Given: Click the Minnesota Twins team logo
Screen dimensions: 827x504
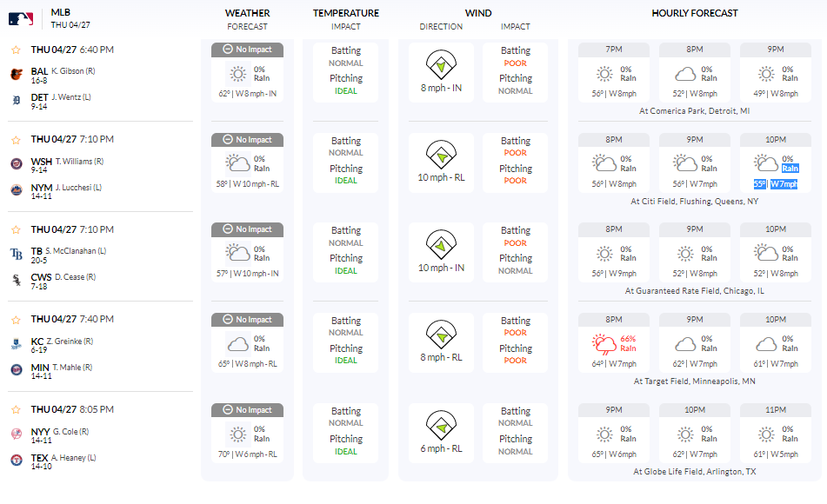Looking at the screenshot, I should 17,370.
